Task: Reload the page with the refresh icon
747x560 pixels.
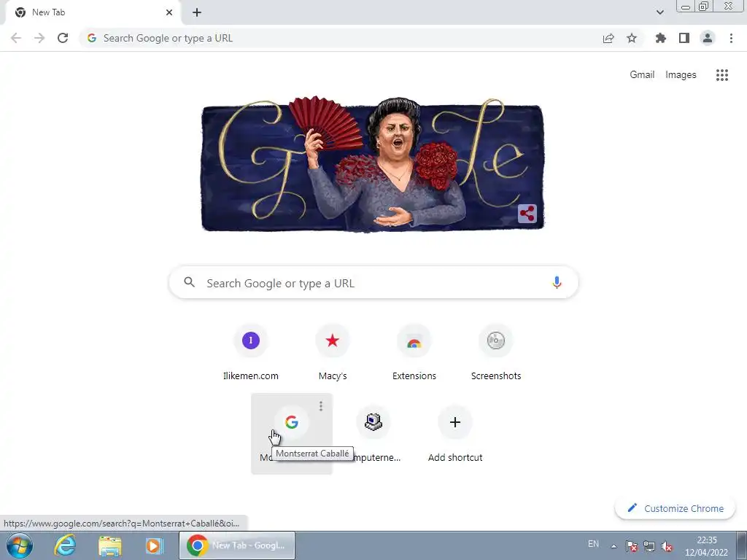Action: pos(63,38)
